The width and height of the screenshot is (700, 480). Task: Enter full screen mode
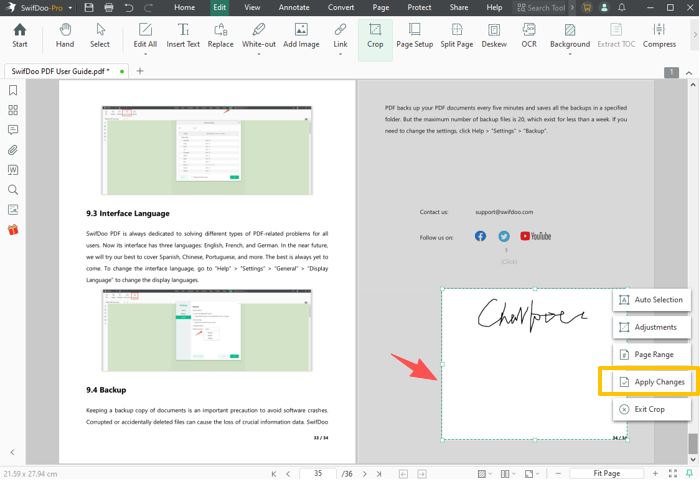point(673,473)
